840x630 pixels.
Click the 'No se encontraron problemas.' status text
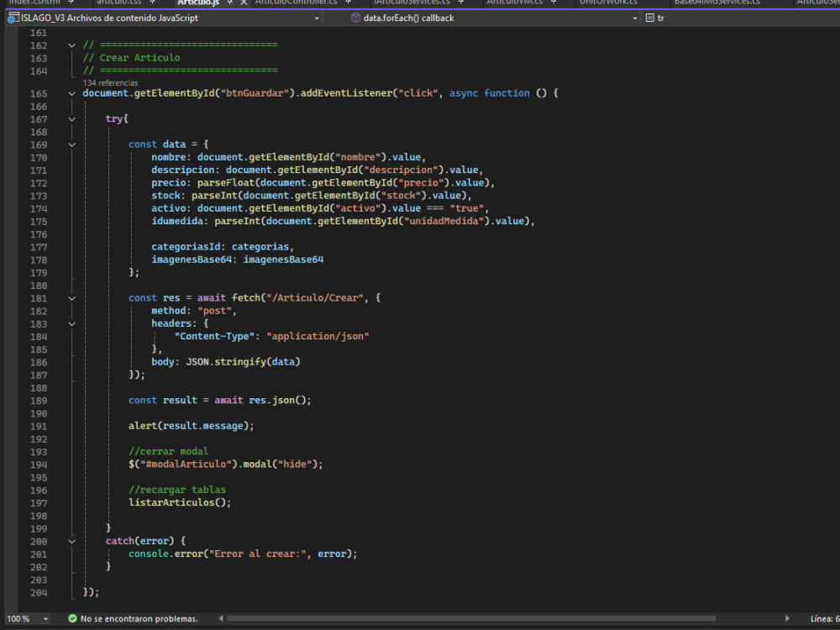point(139,619)
